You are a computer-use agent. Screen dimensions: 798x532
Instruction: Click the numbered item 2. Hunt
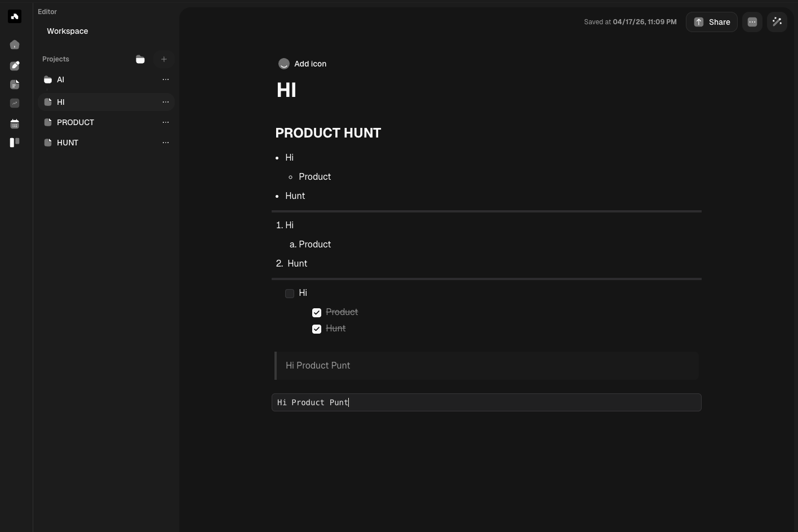click(x=292, y=263)
